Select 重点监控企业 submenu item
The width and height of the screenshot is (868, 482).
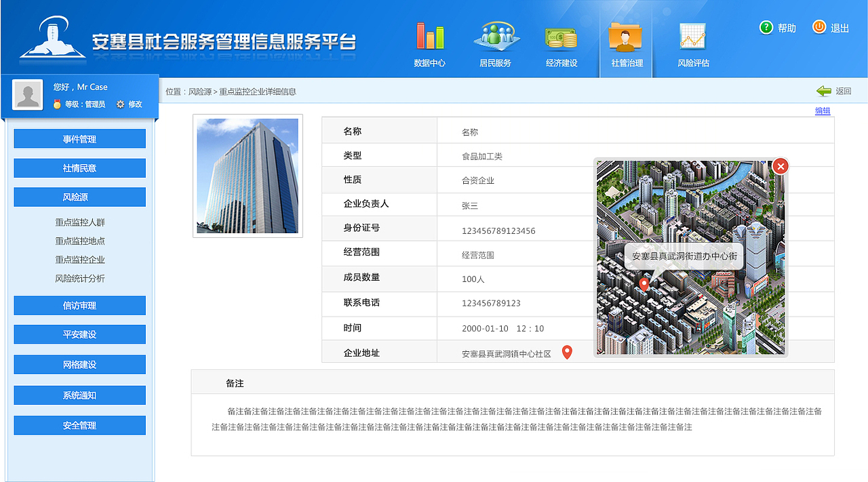(80, 260)
